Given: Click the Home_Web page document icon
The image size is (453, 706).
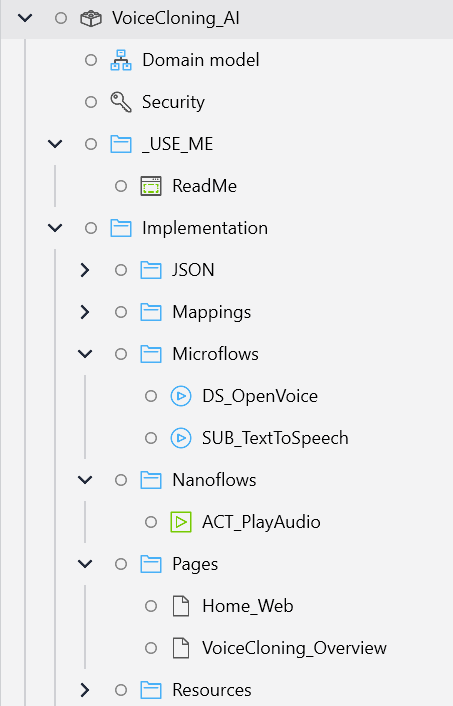Looking at the screenshot, I should point(181,606).
